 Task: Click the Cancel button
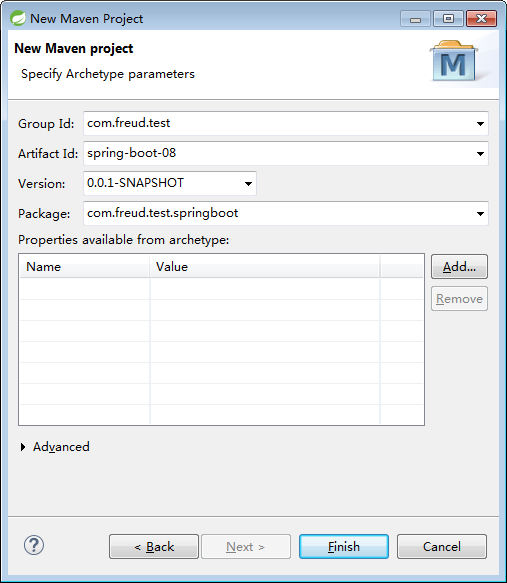point(442,547)
